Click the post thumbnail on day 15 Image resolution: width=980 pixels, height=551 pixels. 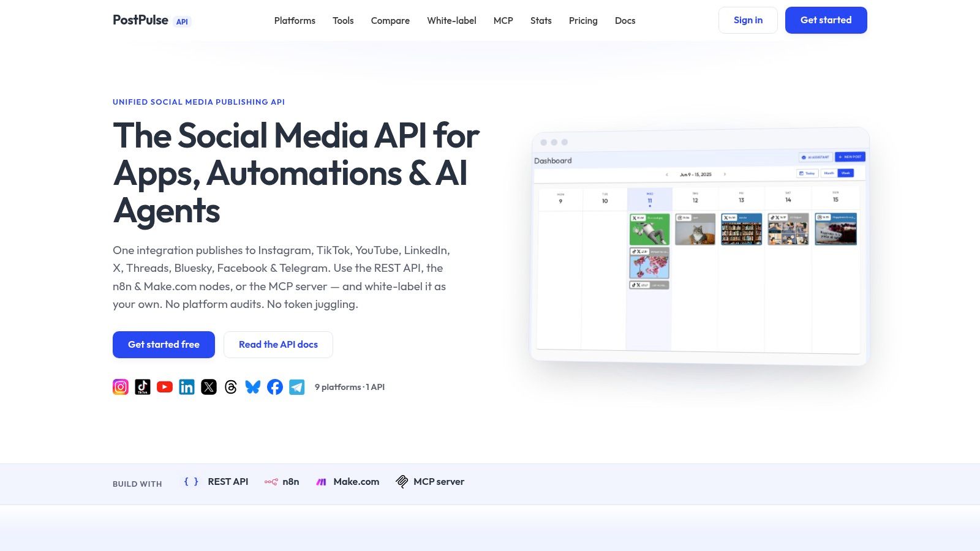835,229
